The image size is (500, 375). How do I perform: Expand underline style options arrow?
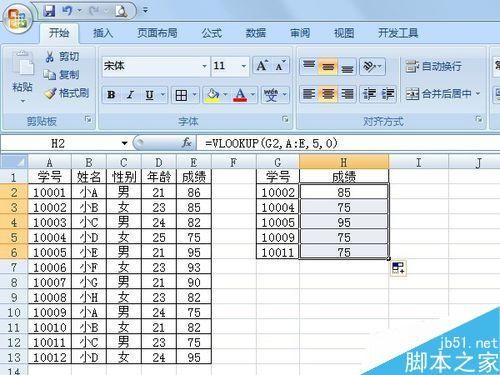pos(163,95)
